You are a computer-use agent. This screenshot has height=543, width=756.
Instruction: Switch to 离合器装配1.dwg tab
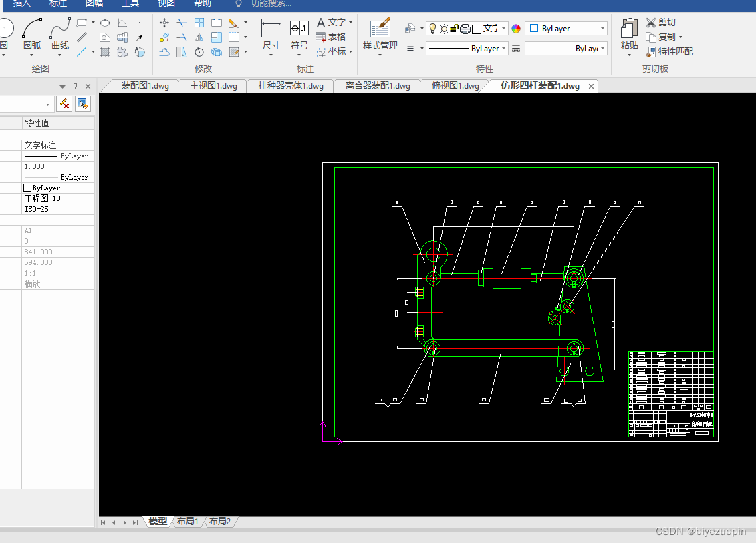coord(378,86)
